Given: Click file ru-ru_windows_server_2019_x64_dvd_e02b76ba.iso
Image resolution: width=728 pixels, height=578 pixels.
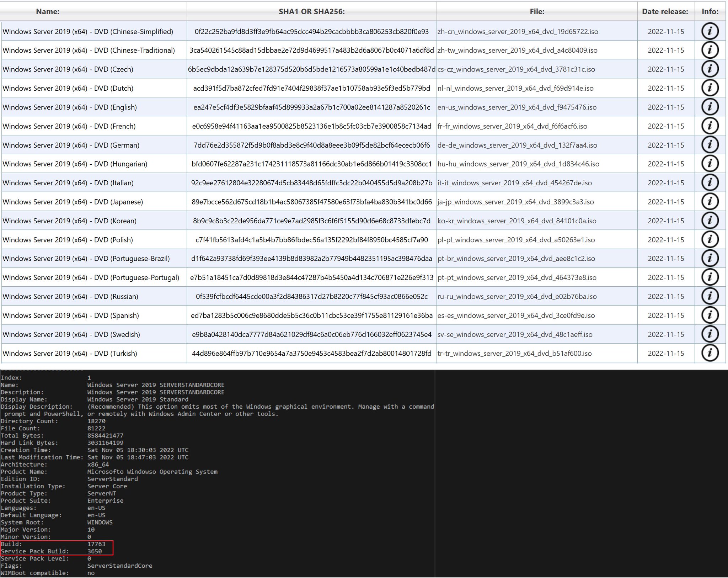Looking at the screenshot, I should [517, 296].
